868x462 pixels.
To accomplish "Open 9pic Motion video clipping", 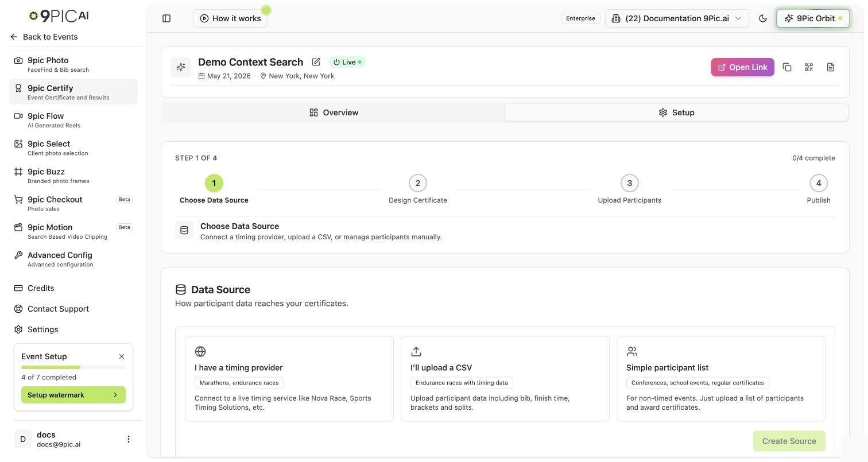I will pyautogui.click(x=73, y=231).
